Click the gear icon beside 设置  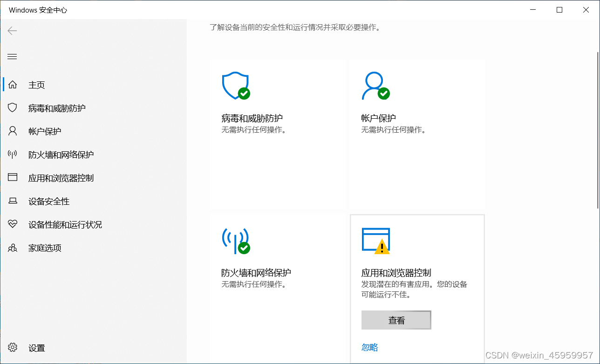coord(13,348)
